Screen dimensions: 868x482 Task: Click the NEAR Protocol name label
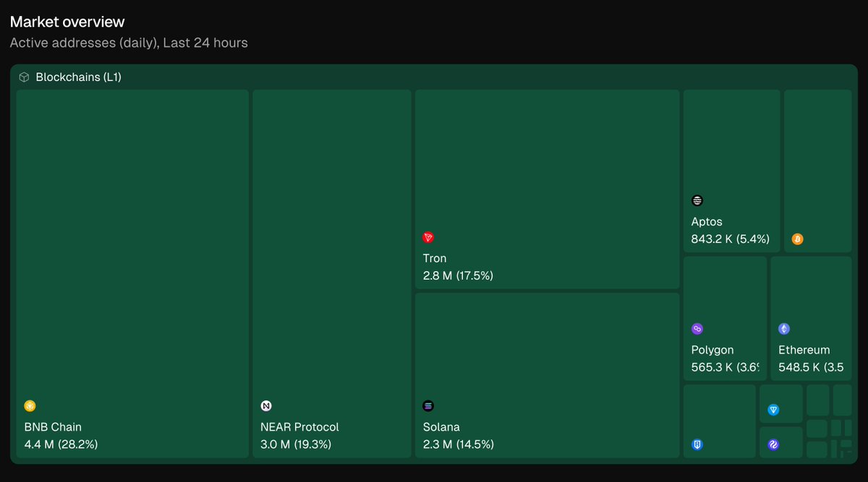(299, 427)
